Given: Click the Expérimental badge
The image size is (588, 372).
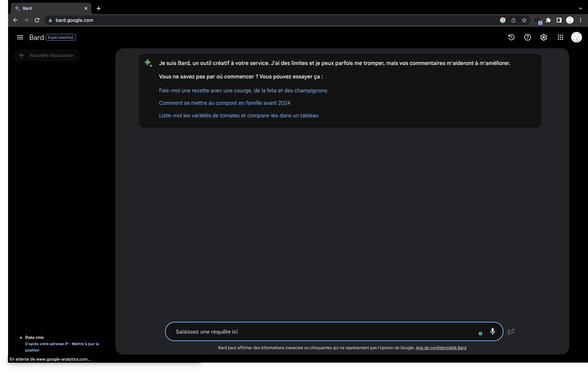Looking at the screenshot, I should point(61,37).
